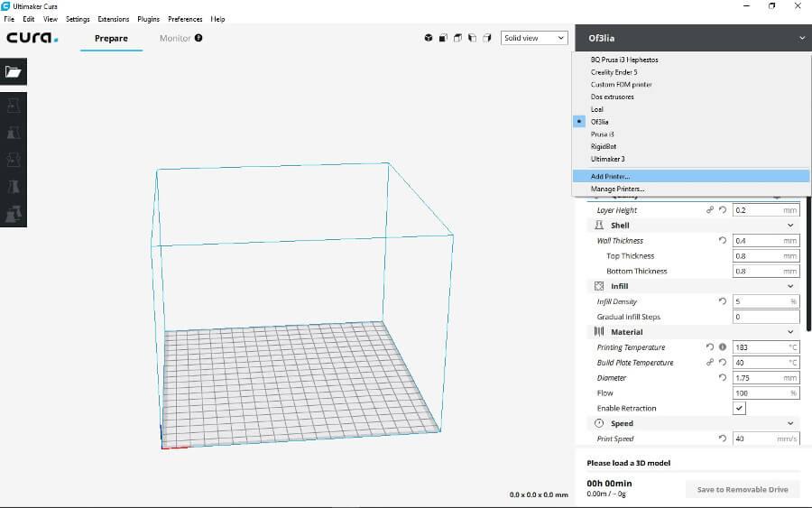Reset Diameter with its revert arrow
This screenshot has height=508, width=812.
[723, 377]
